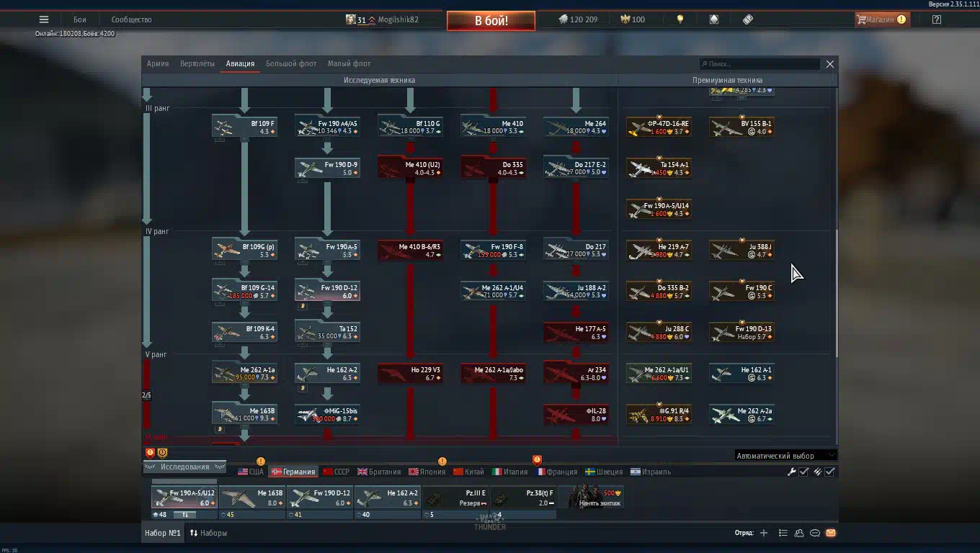Open the Автоматический выбор dropdown
This screenshot has width=980, height=553.
pos(785,455)
